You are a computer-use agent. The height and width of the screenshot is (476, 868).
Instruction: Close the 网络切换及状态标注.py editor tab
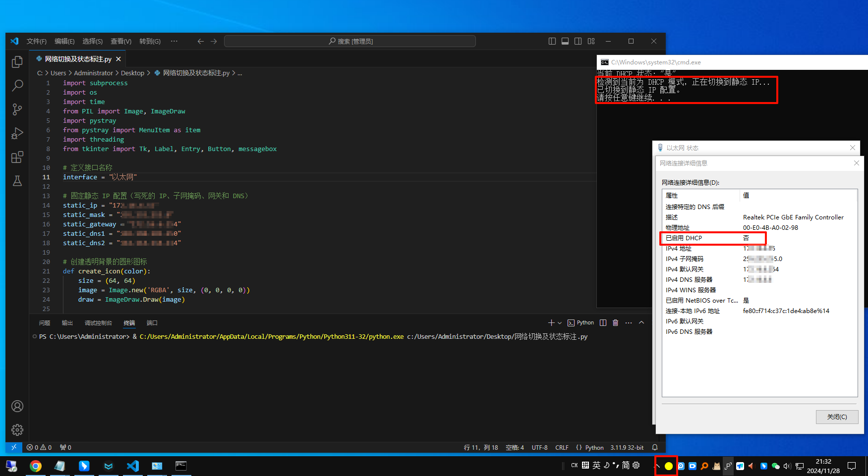(x=118, y=59)
